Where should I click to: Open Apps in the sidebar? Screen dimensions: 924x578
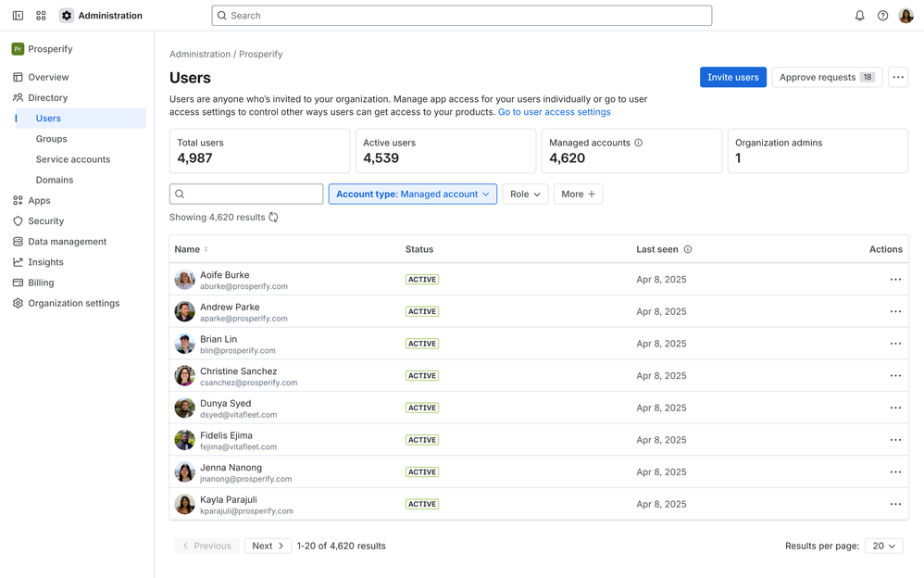[x=39, y=200]
